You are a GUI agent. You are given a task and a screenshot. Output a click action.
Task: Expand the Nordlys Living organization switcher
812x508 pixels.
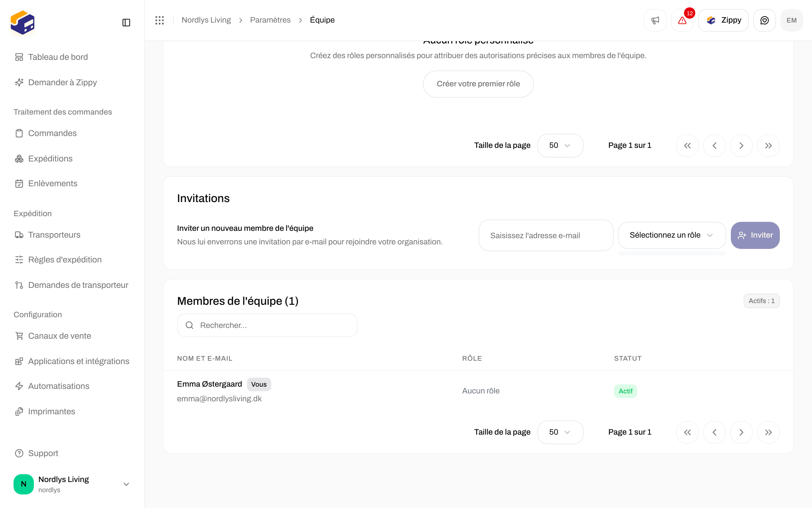tap(72, 484)
